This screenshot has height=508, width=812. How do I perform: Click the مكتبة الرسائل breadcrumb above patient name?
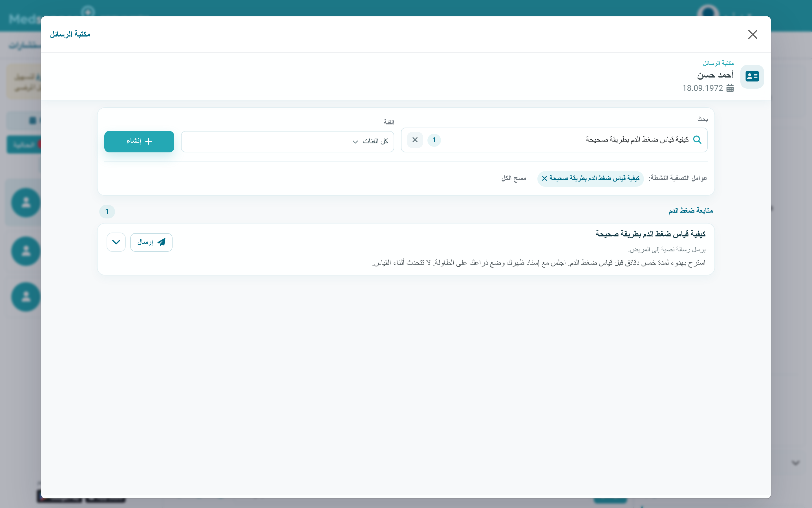718,63
